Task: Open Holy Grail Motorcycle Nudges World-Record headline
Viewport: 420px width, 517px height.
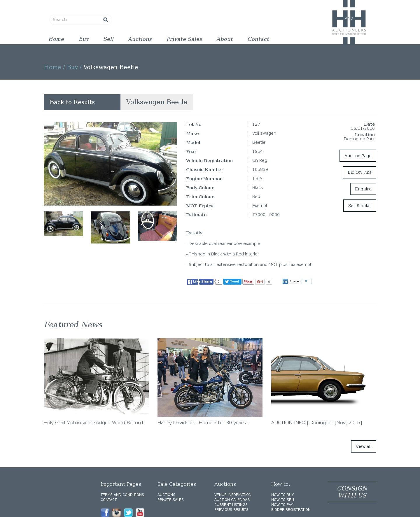Action: click(x=93, y=423)
